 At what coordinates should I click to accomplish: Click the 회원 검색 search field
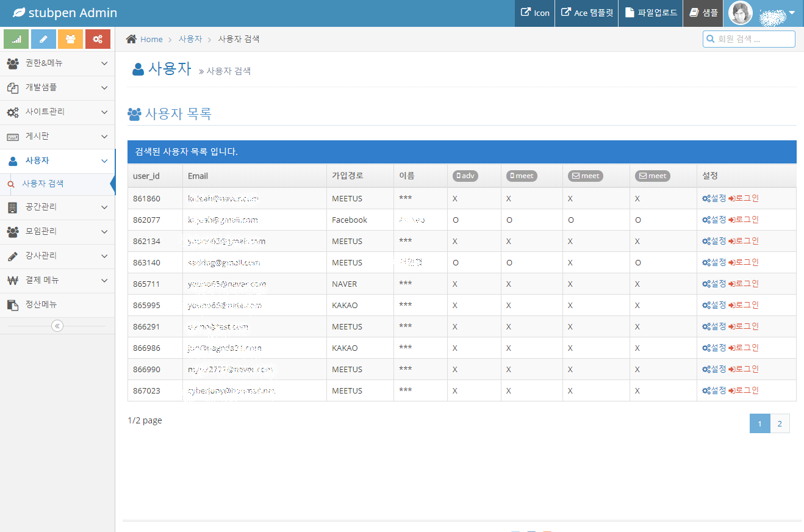tap(749, 39)
